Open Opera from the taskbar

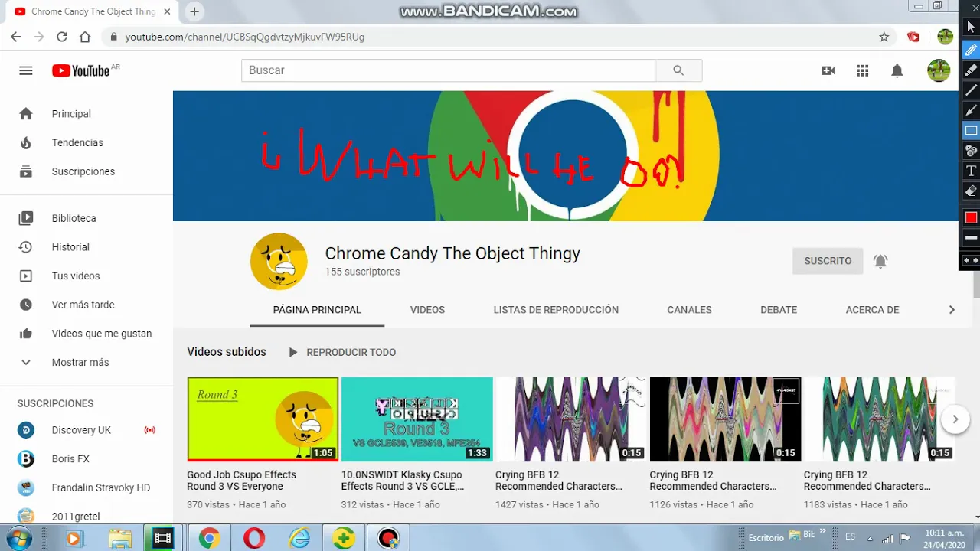pos(253,539)
